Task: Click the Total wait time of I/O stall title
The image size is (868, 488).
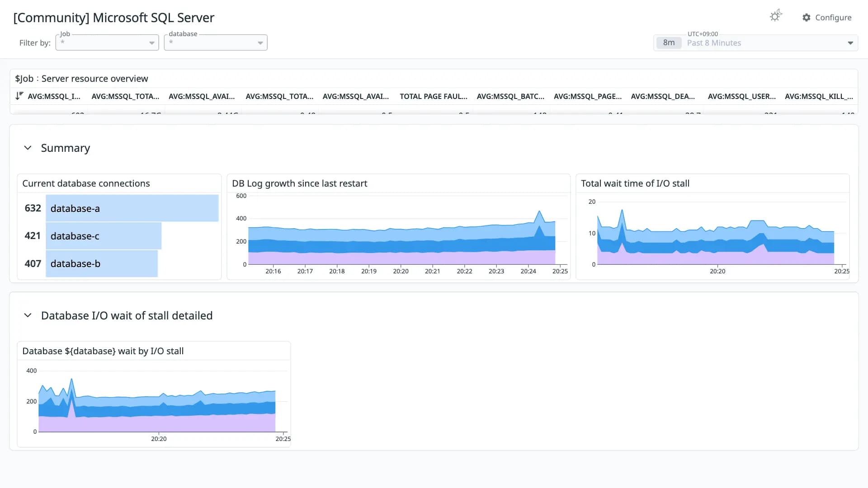Action: pos(635,183)
